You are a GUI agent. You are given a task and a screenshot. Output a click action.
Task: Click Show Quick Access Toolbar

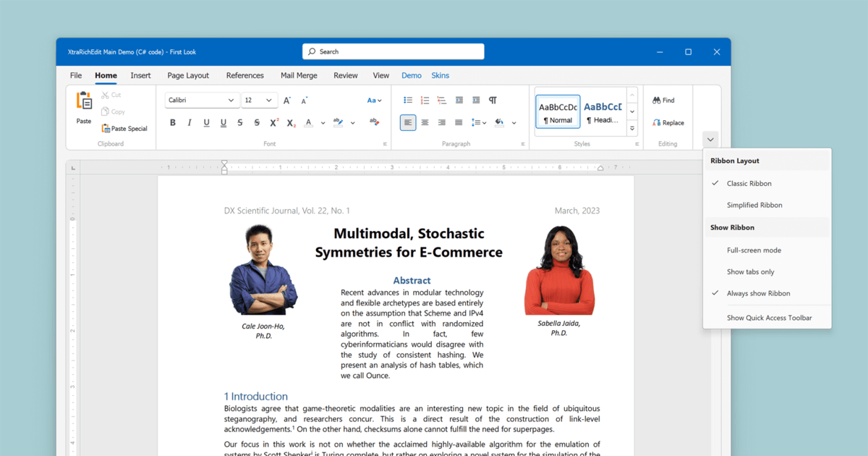point(769,317)
